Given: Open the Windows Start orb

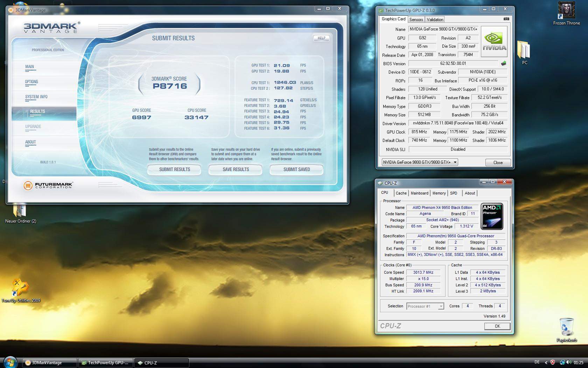Looking at the screenshot, I should click(x=10, y=362).
